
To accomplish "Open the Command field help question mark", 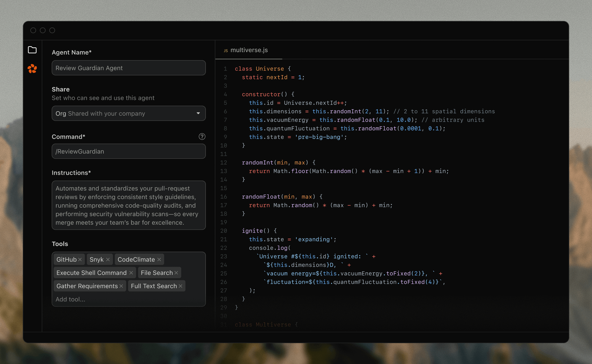I will pos(202,136).
